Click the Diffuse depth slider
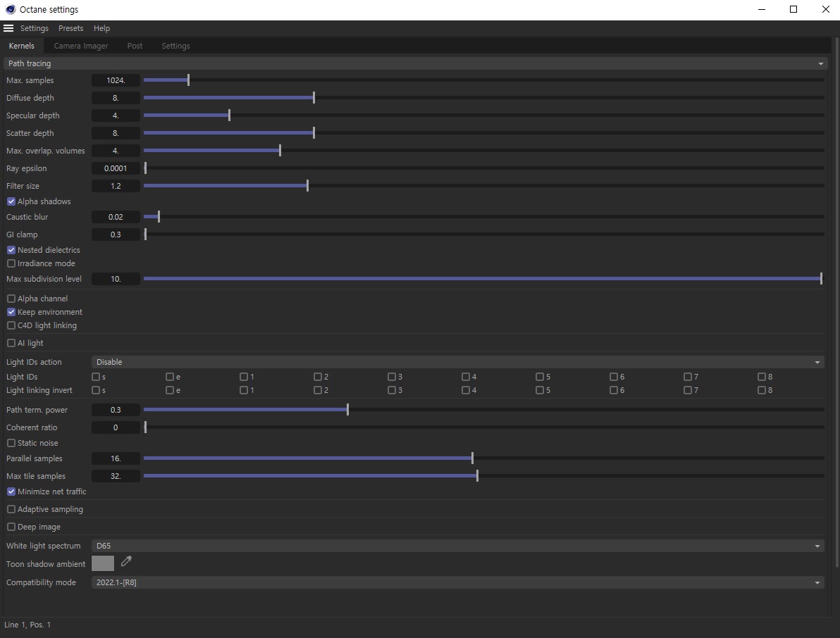 tap(483, 98)
